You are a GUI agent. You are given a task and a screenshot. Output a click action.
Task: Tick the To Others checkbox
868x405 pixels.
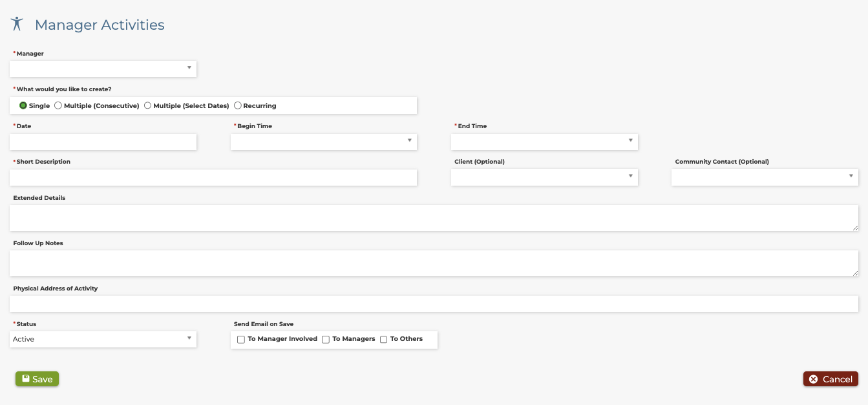point(383,340)
